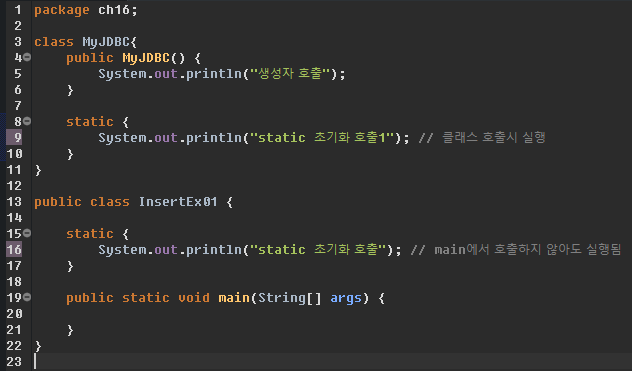This screenshot has height=371, width=632.
Task: Click the closing brace on line 22
Action: pos(38,346)
